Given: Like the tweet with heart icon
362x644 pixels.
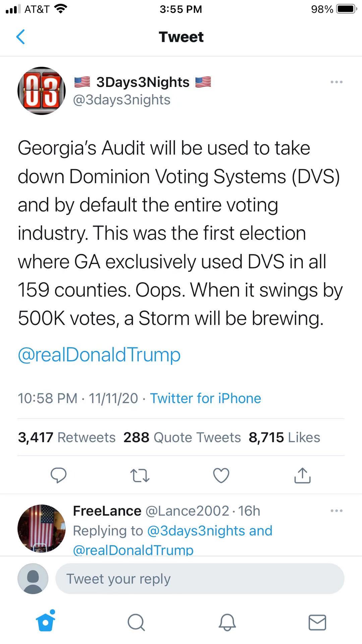Looking at the screenshot, I should (221, 475).
